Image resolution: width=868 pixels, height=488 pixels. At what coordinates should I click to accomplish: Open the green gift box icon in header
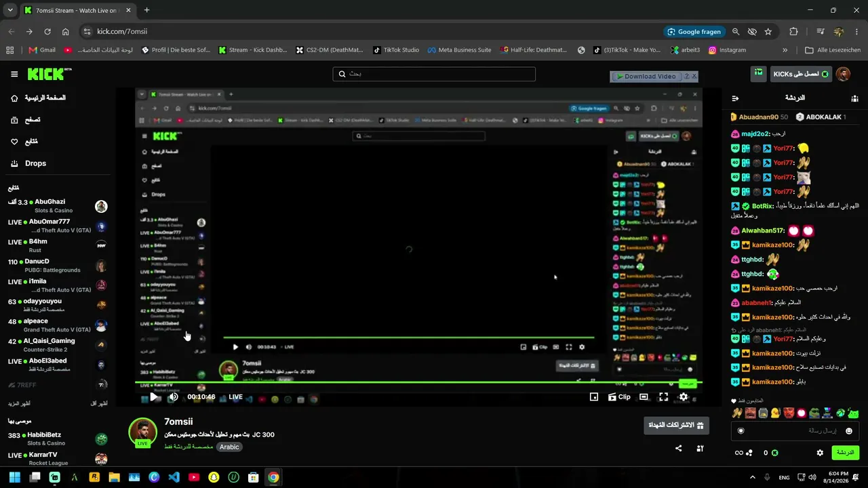pos(759,73)
